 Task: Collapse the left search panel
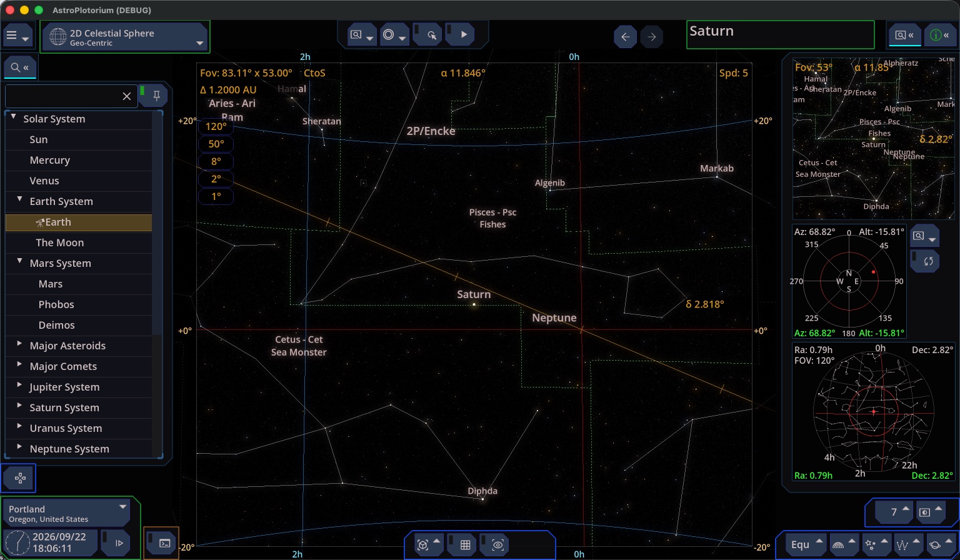click(20, 67)
